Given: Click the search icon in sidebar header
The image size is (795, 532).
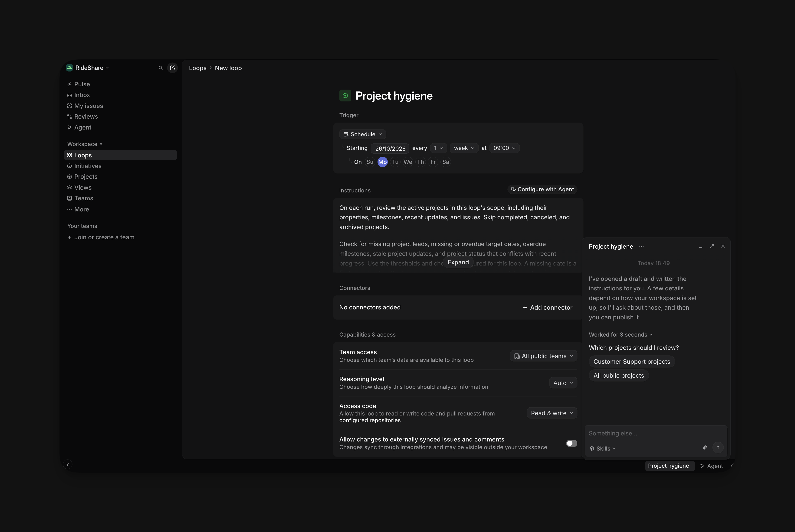Looking at the screenshot, I should point(160,68).
